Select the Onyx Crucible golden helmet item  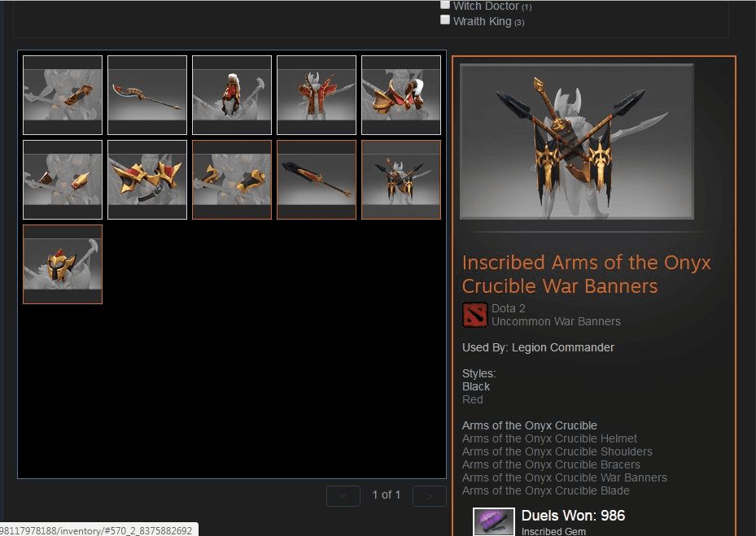[x=63, y=264]
